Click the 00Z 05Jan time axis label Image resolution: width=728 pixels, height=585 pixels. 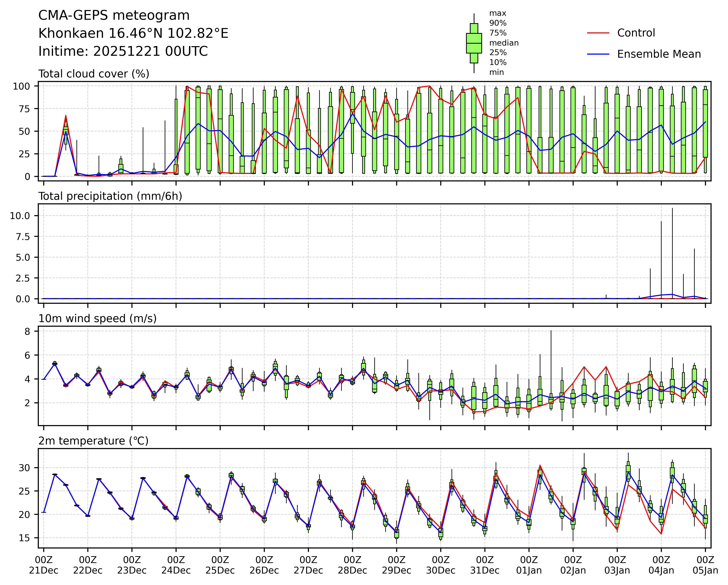705,565
